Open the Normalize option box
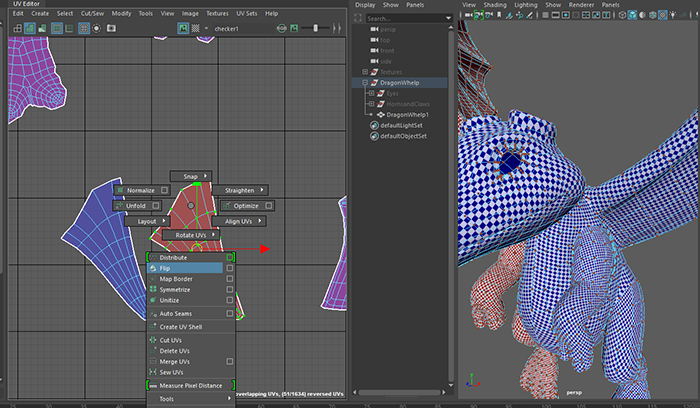700x408 pixels. (x=165, y=189)
